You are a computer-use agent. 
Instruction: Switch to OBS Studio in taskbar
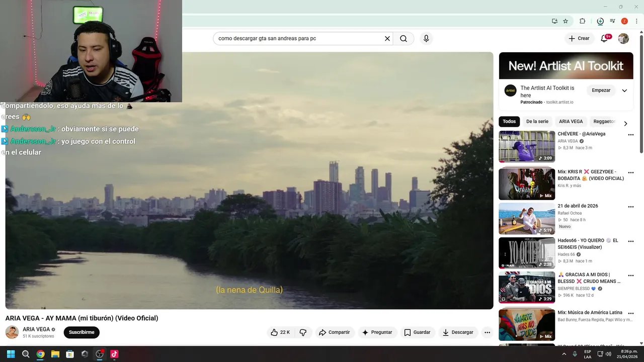pos(100,354)
